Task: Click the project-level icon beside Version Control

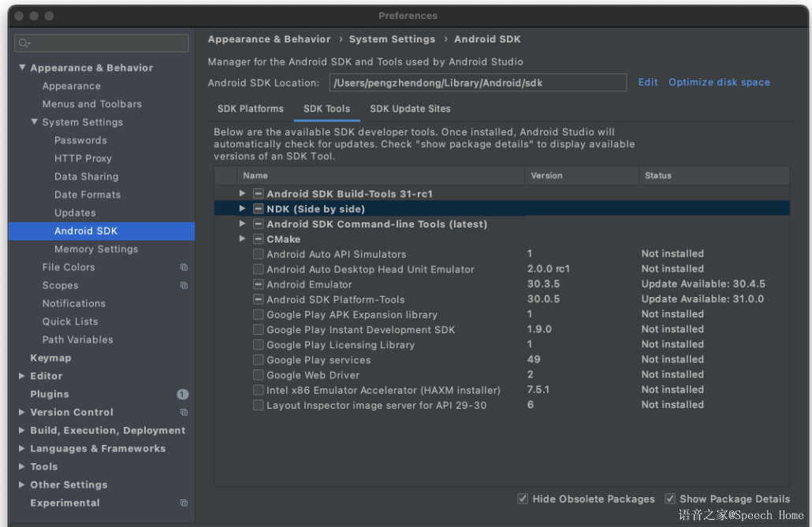Action: tap(184, 413)
